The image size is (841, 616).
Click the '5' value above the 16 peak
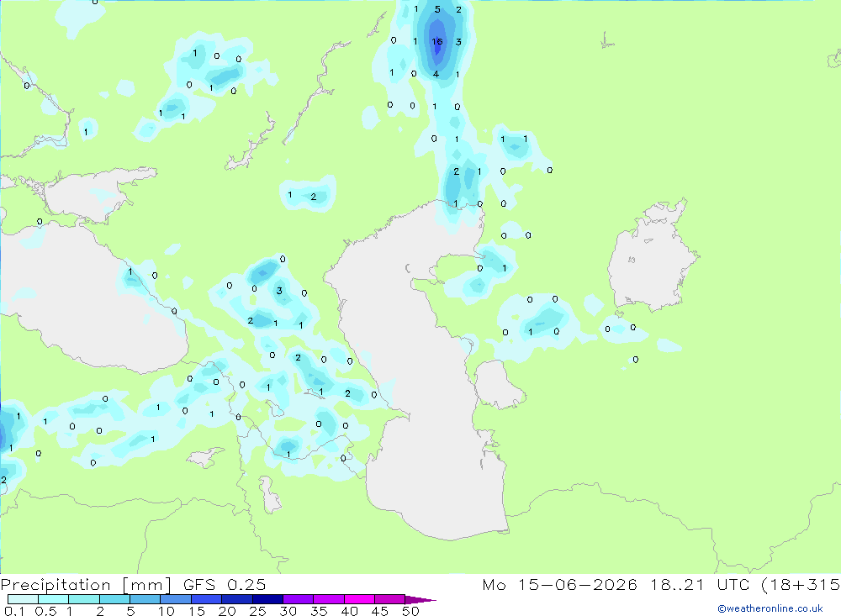437,9
